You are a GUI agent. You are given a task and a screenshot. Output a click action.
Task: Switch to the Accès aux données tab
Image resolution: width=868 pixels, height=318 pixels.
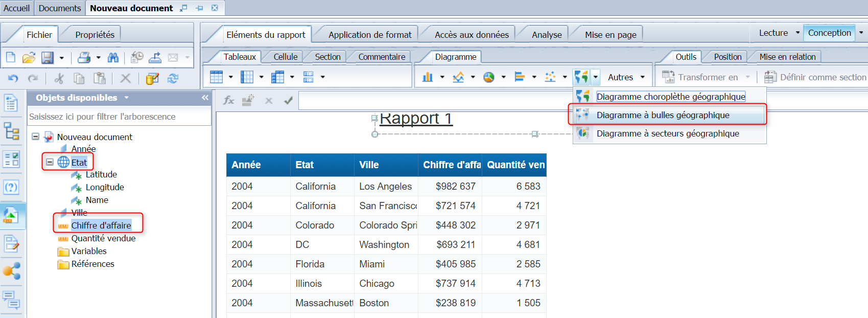(471, 35)
